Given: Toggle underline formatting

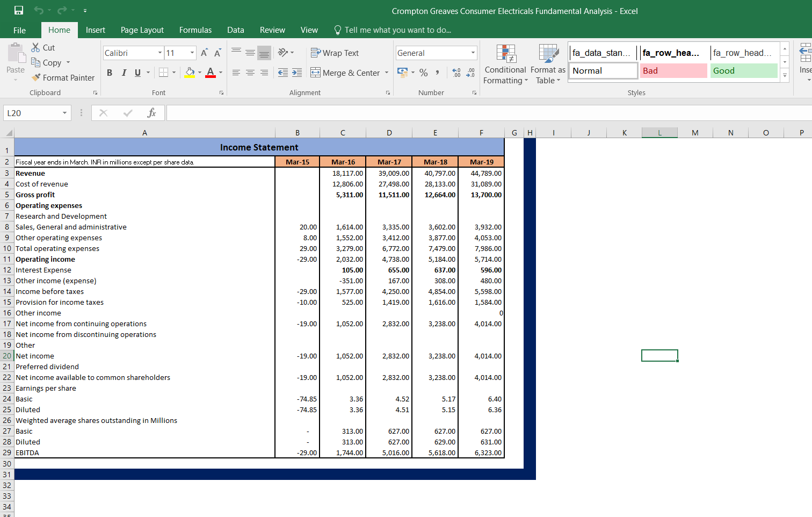Looking at the screenshot, I should tap(137, 73).
